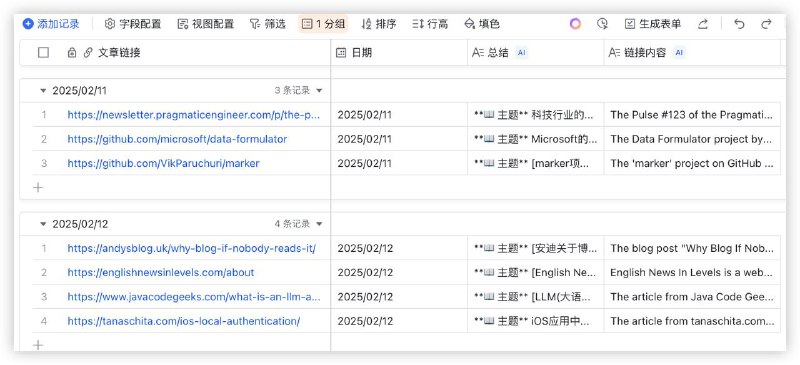The image size is (800, 365).
Task: Open the 填色 fill color option
Action: [x=482, y=24]
